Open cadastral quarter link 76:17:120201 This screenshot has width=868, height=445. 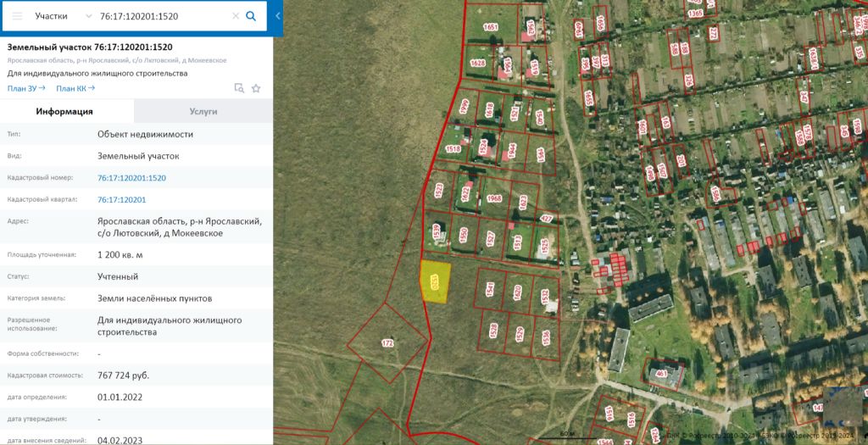point(122,199)
